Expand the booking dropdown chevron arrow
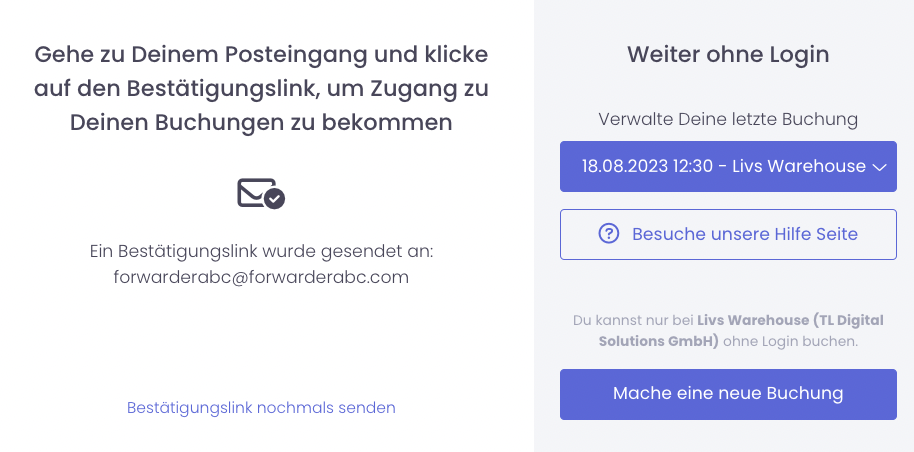The width and height of the screenshot is (914, 452). coord(880,168)
